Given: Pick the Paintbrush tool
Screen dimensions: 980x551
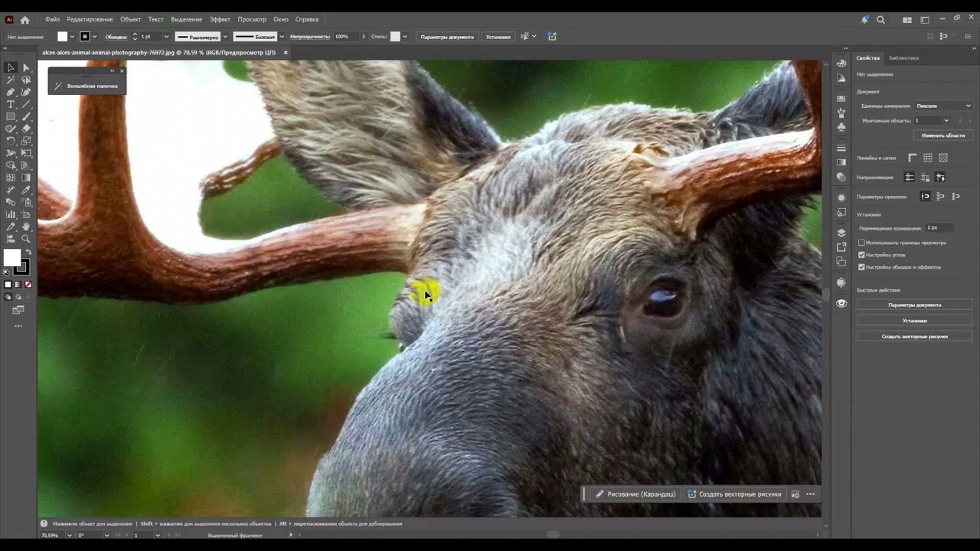Looking at the screenshot, I should [x=26, y=116].
